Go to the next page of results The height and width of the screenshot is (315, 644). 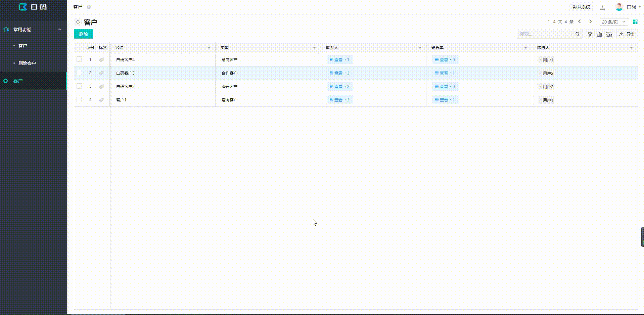click(590, 21)
